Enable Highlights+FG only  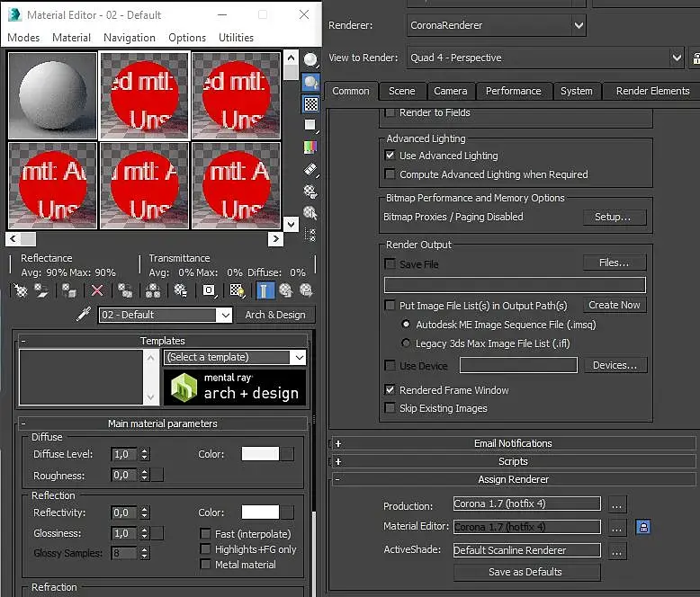point(206,548)
